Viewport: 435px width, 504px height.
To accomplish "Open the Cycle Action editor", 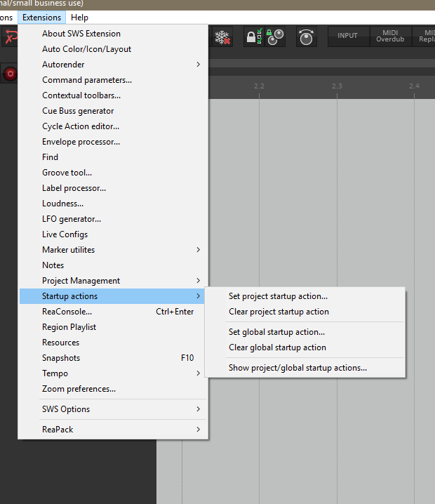I will coord(113,126).
